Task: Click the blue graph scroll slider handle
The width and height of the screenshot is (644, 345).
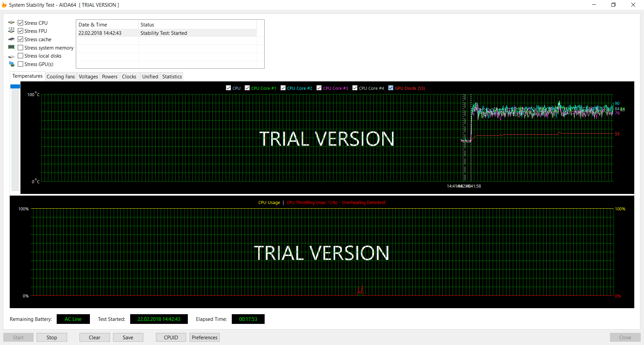Action: pyautogui.click(x=15, y=86)
